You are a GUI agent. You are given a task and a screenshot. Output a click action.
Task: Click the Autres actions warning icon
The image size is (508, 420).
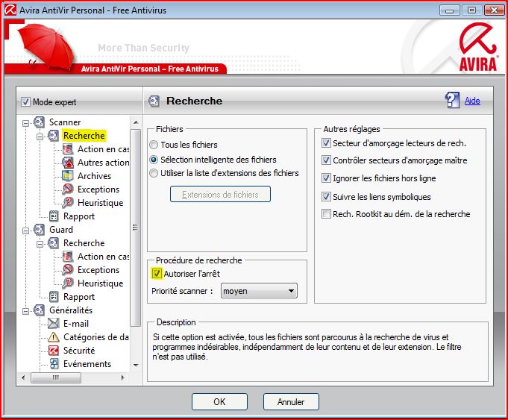pyautogui.click(x=68, y=163)
